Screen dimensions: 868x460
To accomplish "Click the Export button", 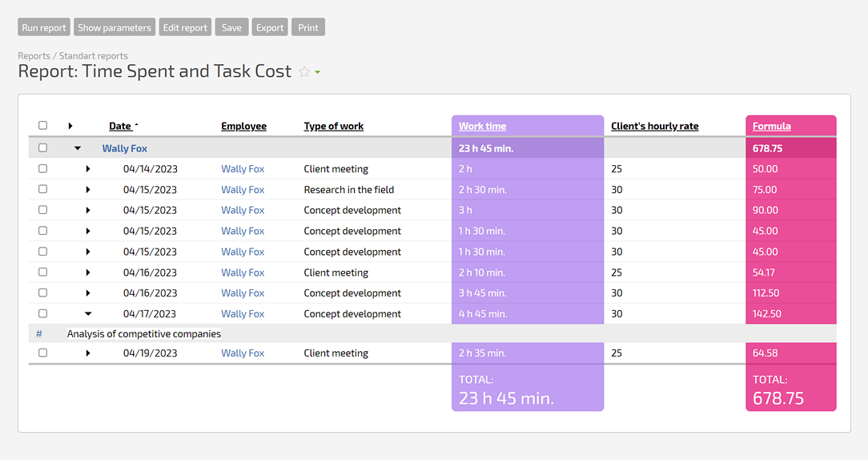I will (270, 27).
